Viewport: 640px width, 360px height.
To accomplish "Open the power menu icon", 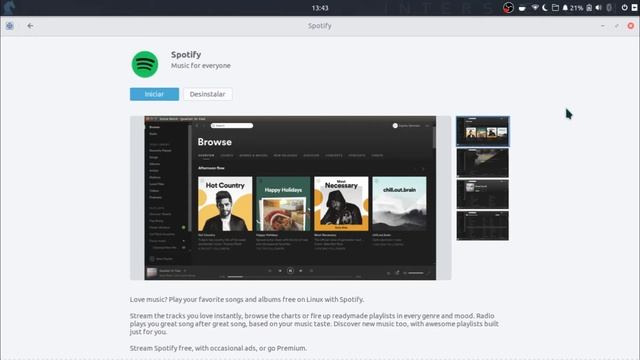I will [624, 8].
